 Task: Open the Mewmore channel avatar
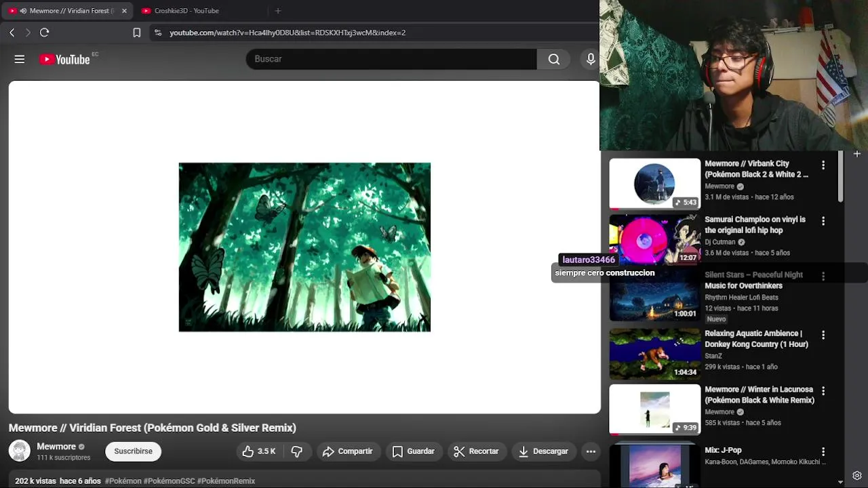pyautogui.click(x=20, y=451)
